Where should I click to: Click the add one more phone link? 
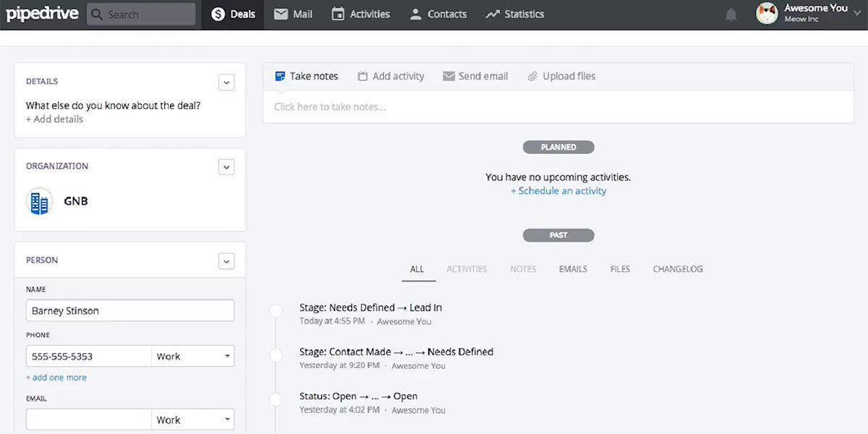tap(56, 377)
